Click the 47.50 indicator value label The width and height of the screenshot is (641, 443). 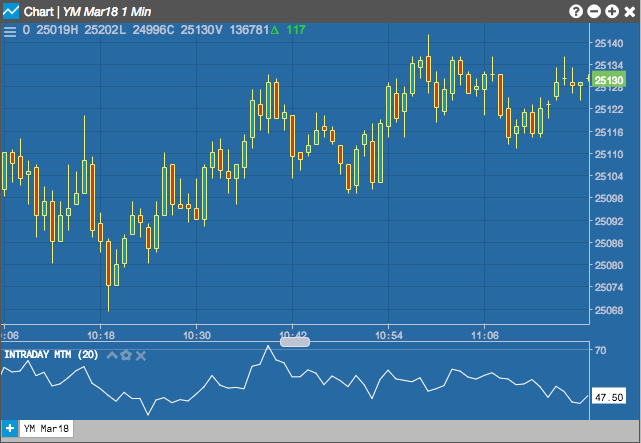pos(609,397)
